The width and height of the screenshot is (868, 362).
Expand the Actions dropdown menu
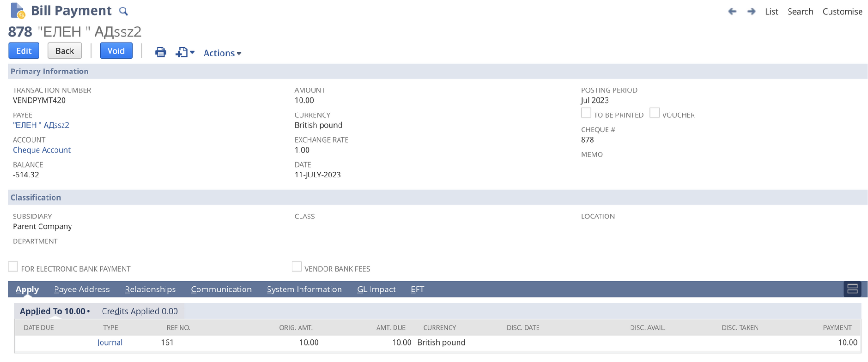click(x=222, y=53)
